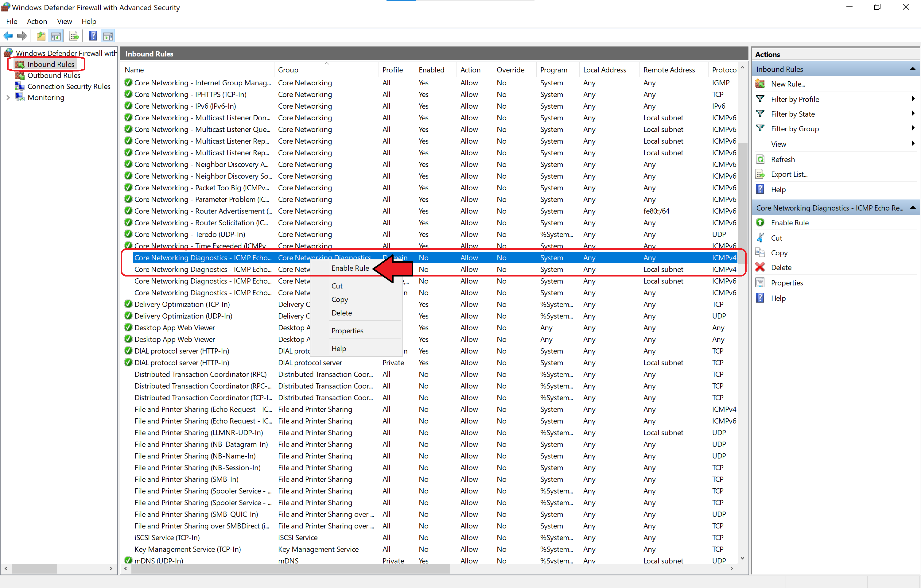Collapse the Inbound Rules actions section
The width and height of the screenshot is (921, 588).
click(913, 69)
